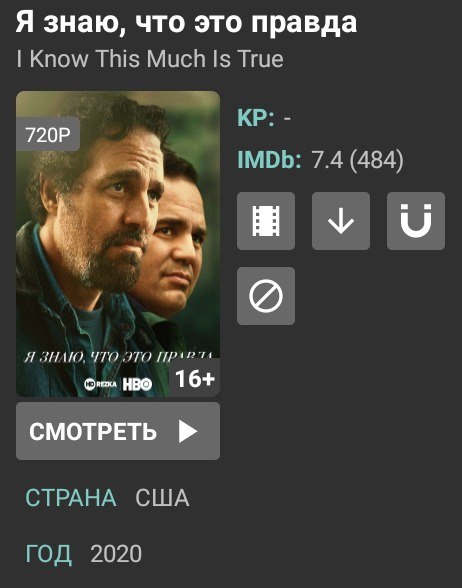Tap the play triangle on СМОТРЕТЬ button
This screenshot has width=462, height=588.
[188, 431]
